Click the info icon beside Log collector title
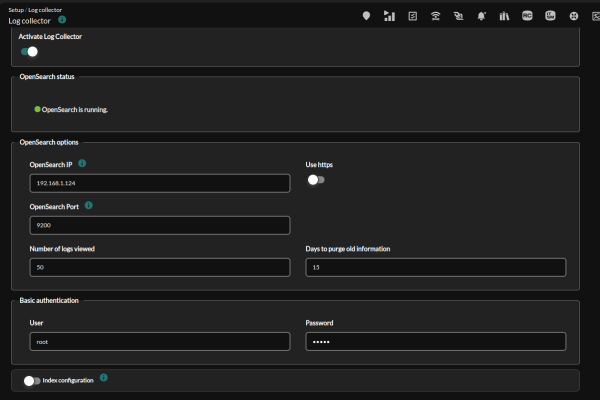The height and width of the screenshot is (400, 600). 62,20
